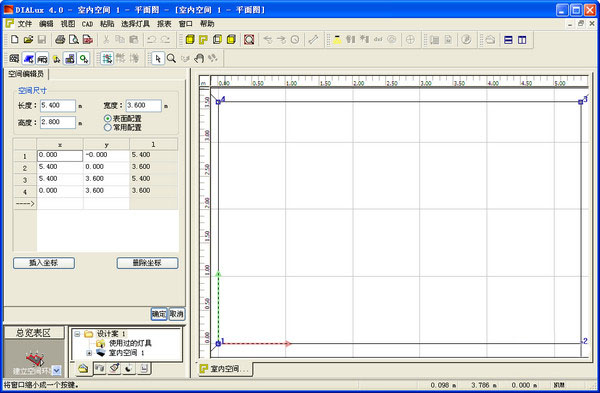Screen dimensions: 600x393
Task: Select the arrow pointer tool
Action: click(158, 59)
